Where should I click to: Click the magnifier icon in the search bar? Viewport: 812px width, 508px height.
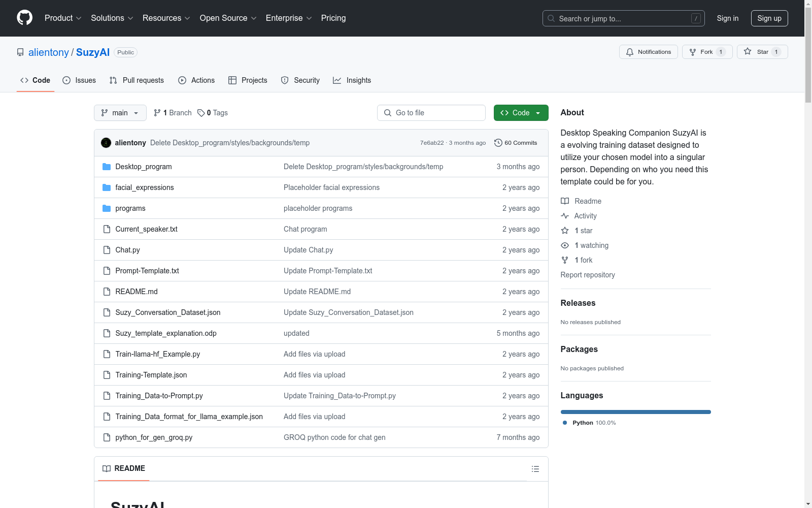pyautogui.click(x=551, y=18)
